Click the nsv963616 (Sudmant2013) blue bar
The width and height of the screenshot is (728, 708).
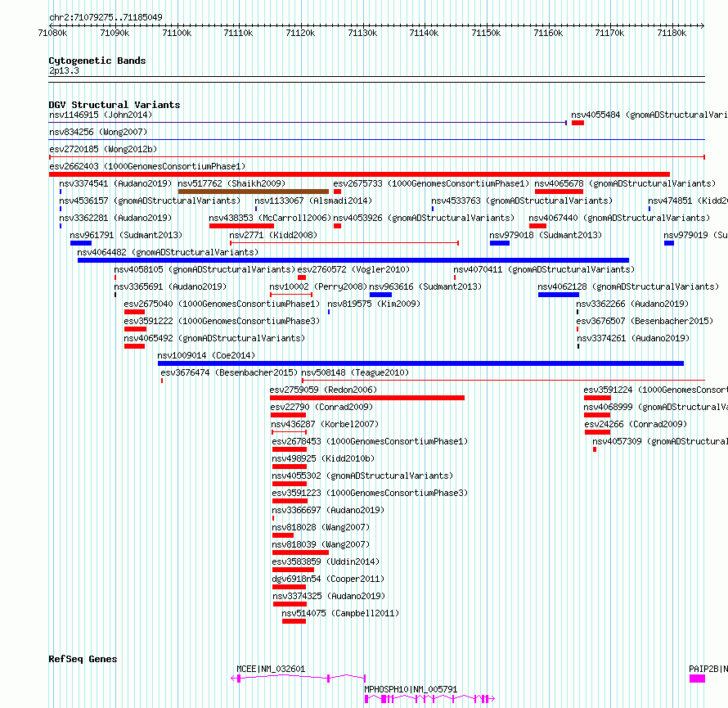click(x=380, y=295)
